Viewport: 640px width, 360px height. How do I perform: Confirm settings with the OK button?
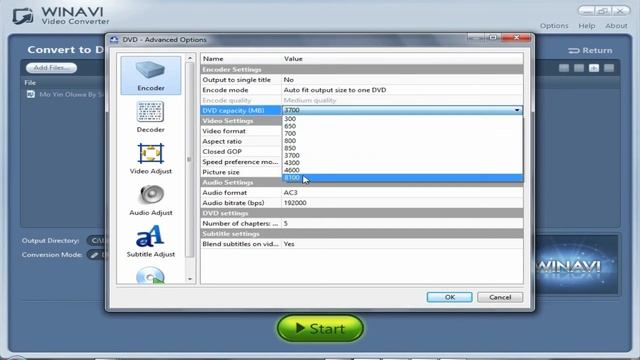(449, 297)
